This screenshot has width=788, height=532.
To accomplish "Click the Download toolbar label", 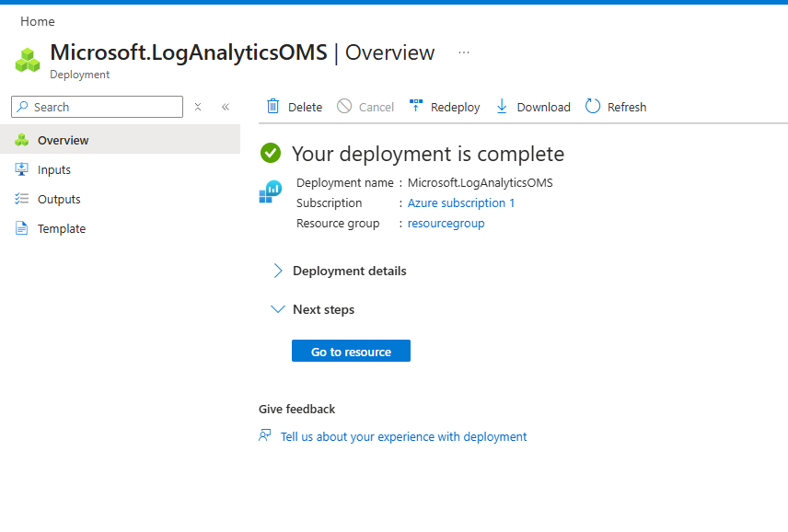I will coord(544,107).
